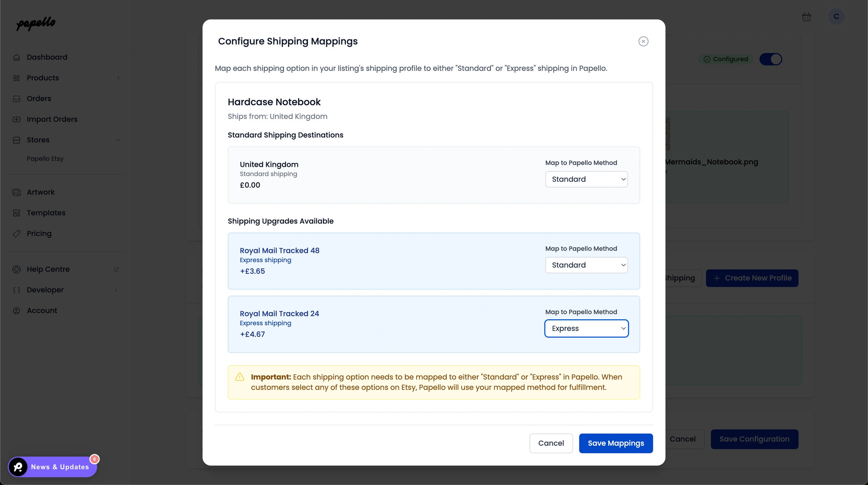Click the Products grid icon

click(x=17, y=78)
